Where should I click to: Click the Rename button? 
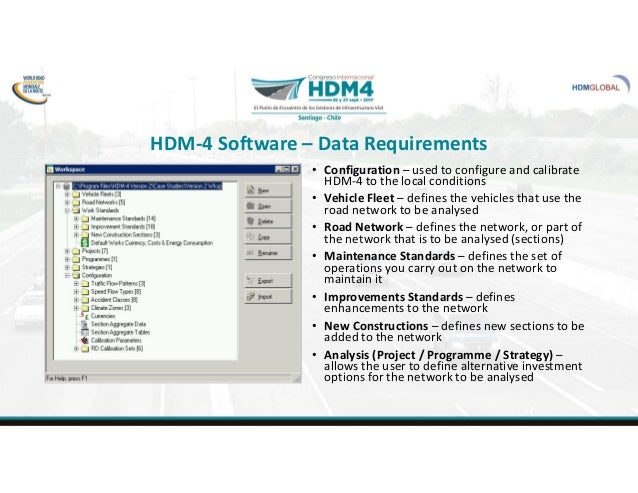[x=269, y=253]
